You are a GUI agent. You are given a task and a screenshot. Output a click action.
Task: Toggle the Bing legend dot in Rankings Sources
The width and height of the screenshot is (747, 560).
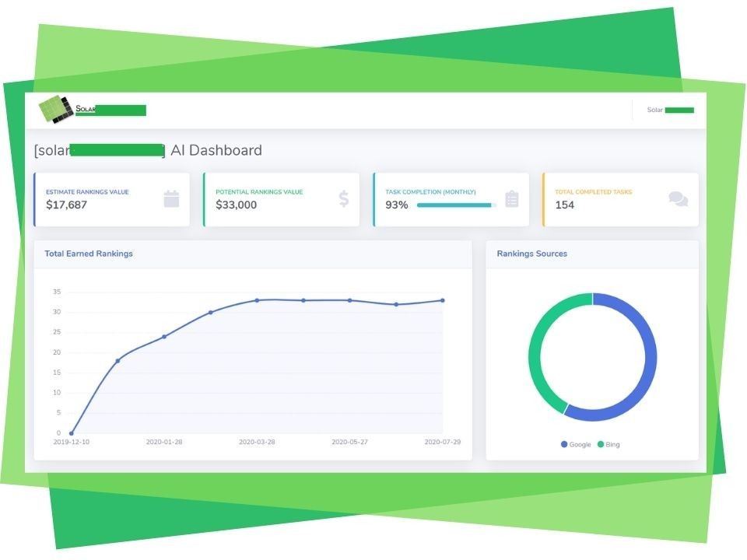(600, 444)
